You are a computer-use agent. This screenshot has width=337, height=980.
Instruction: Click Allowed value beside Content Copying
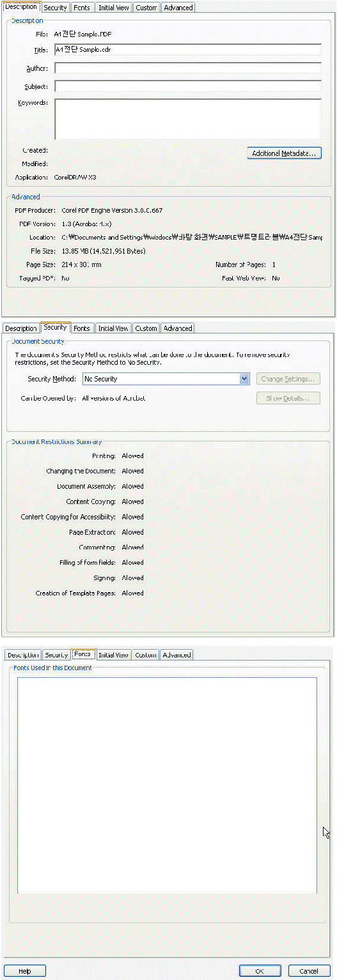(132, 502)
